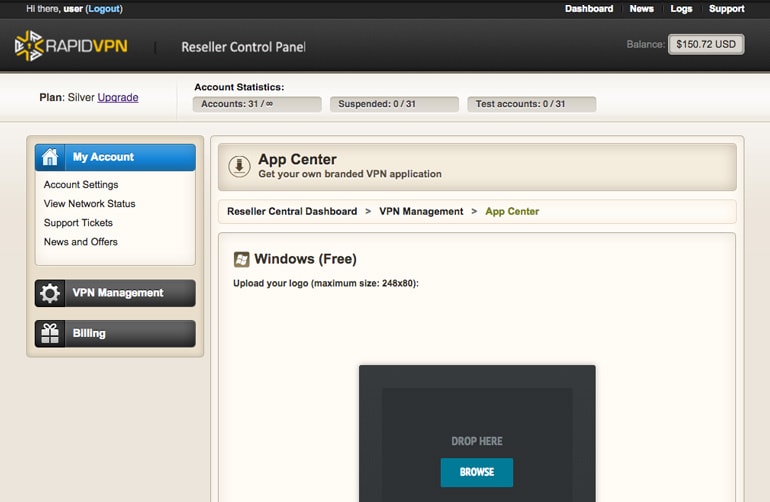Click the Test accounts: 0 / 31 statistic
This screenshot has width=770, height=502.
pyautogui.click(x=532, y=104)
